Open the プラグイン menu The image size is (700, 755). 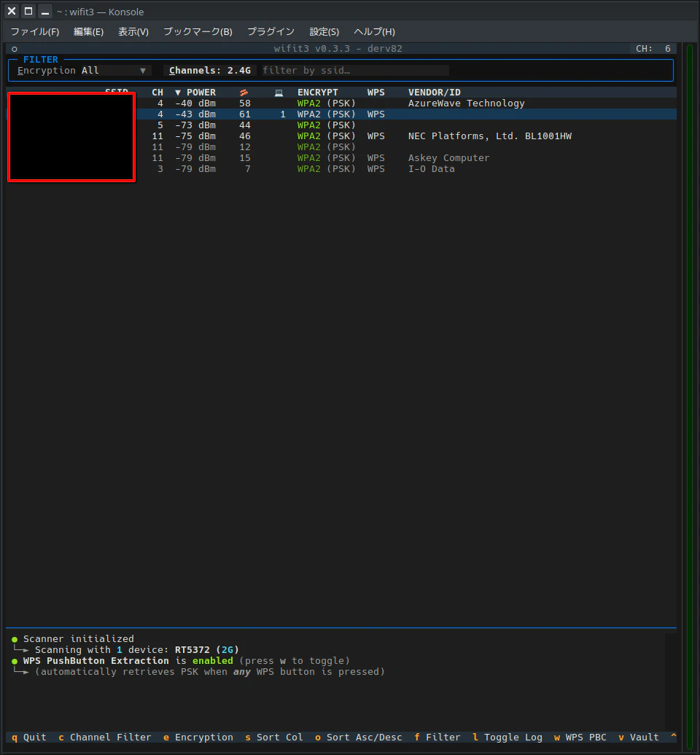pos(271,32)
